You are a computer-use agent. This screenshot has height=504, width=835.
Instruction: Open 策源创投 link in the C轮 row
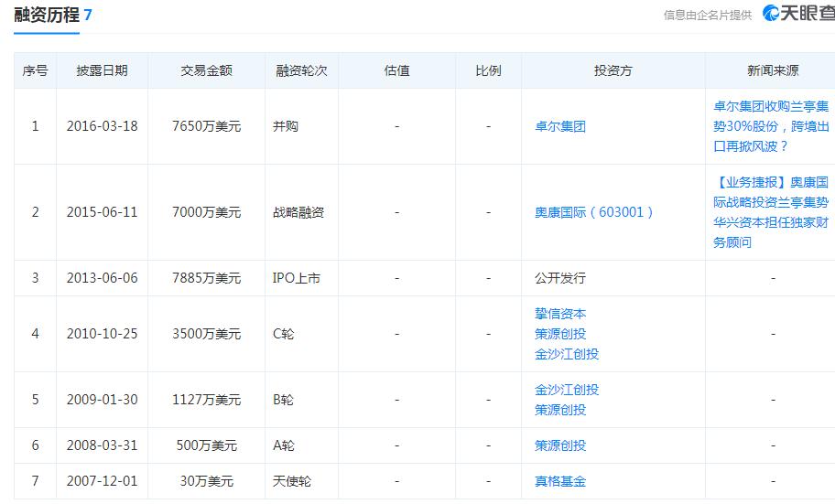click(559, 334)
